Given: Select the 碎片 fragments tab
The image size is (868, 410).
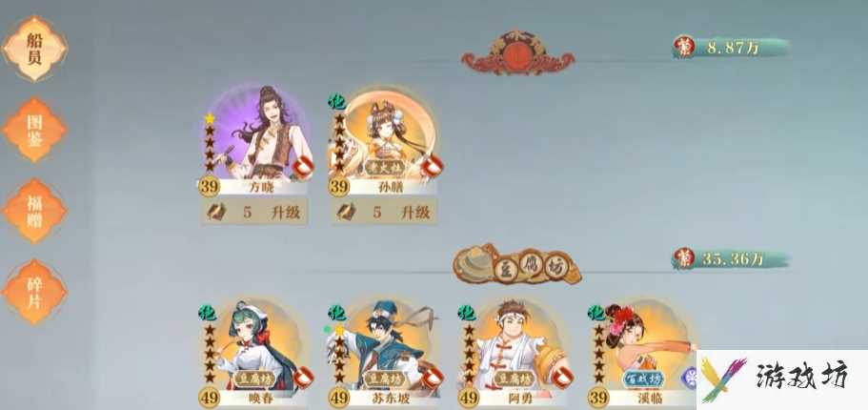Looking at the screenshot, I should pyautogui.click(x=34, y=292).
